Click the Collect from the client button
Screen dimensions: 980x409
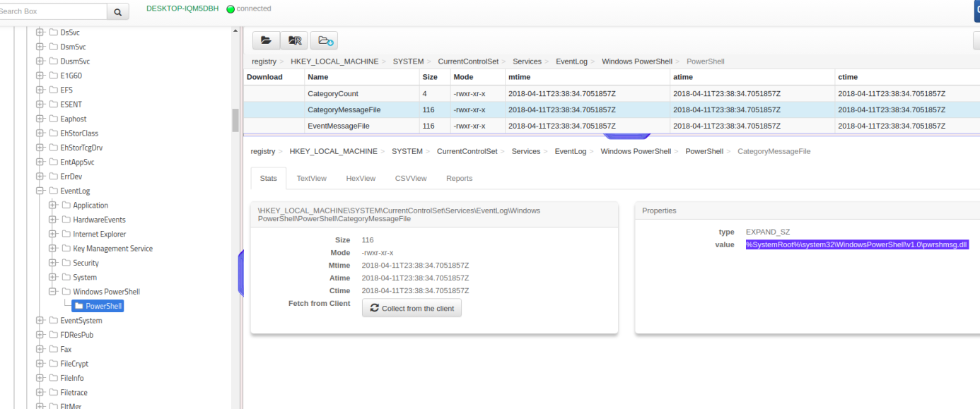click(412, 307)
